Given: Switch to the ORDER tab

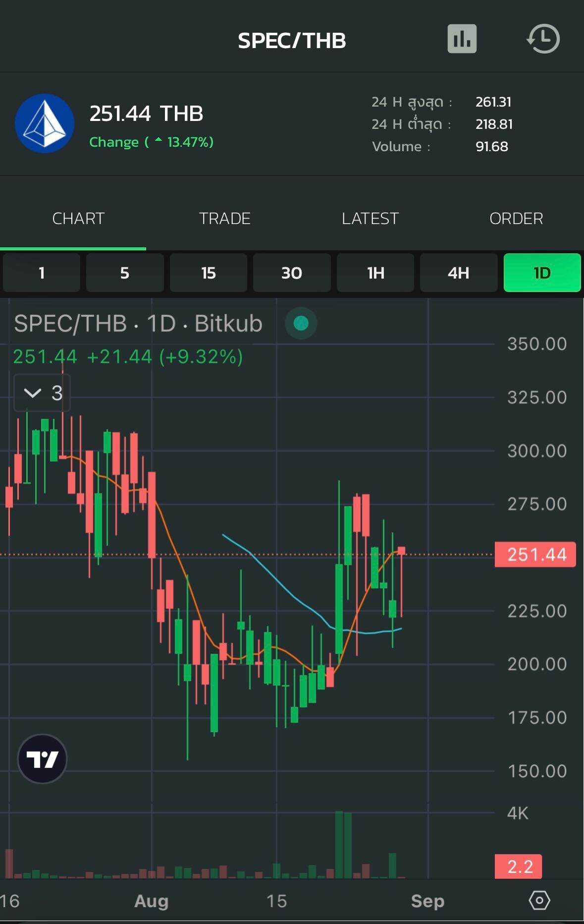Looking at the screenshot, I should pos(516,218).
